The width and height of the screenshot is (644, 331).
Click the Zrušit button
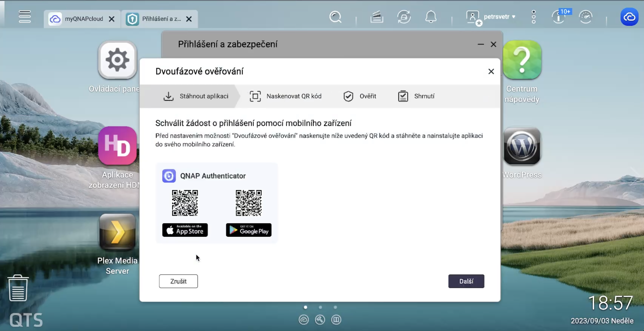pos(178,281)
